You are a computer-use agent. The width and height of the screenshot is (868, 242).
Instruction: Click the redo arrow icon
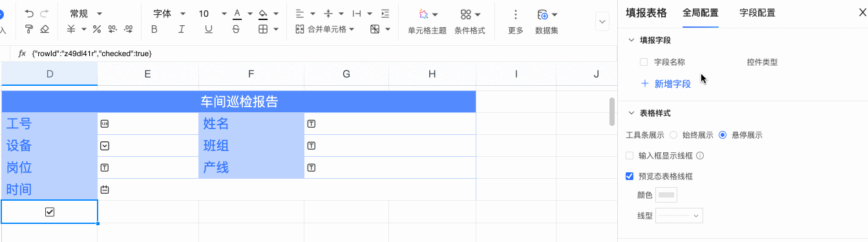[x=45, y=14]
